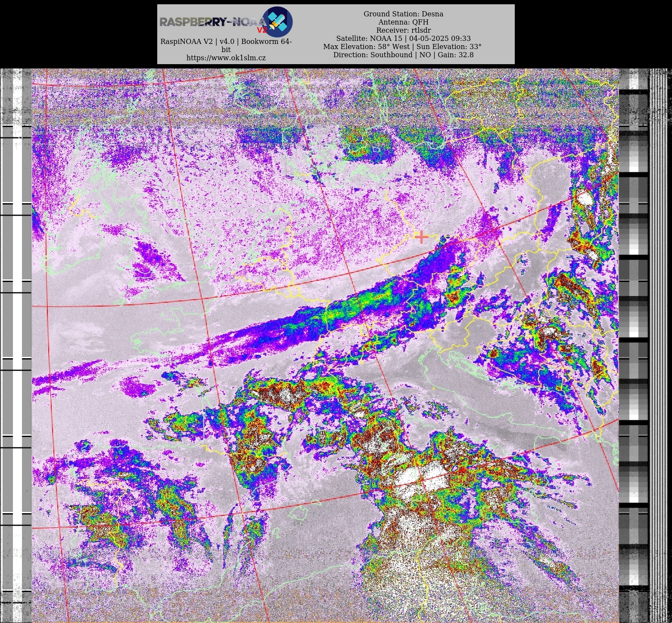Click the "Satellite: NOAA 15 | 04-05-2025 09:33" line
This screenshot has height=623, width=672.
(x=403, y=38)
